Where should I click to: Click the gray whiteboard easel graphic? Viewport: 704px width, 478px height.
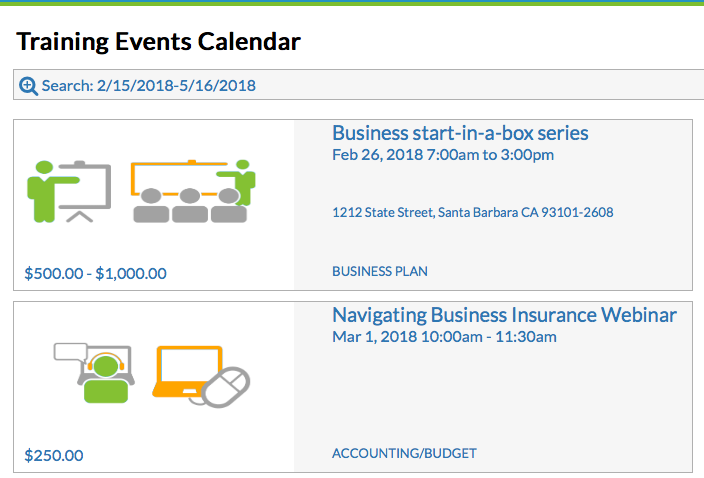click(x=82, y=190)
